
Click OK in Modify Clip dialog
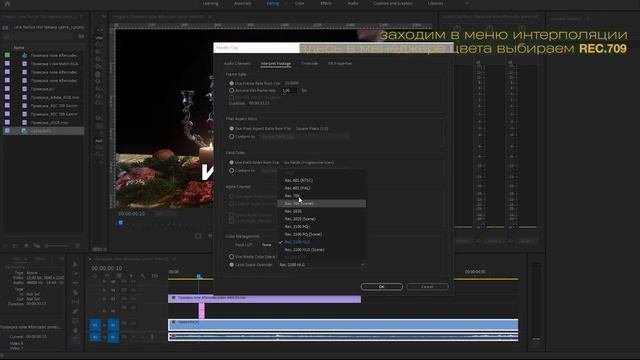click(x=382, y=287)
